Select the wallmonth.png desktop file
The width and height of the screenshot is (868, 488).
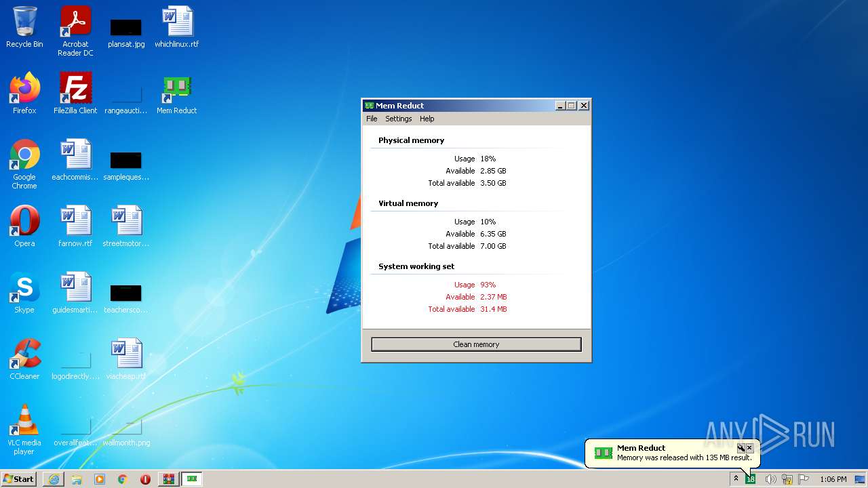(126, 430)
